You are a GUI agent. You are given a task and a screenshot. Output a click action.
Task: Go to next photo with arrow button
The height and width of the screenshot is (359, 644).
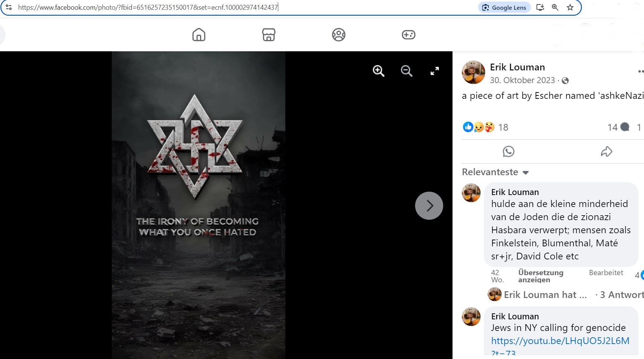[429, 206]
